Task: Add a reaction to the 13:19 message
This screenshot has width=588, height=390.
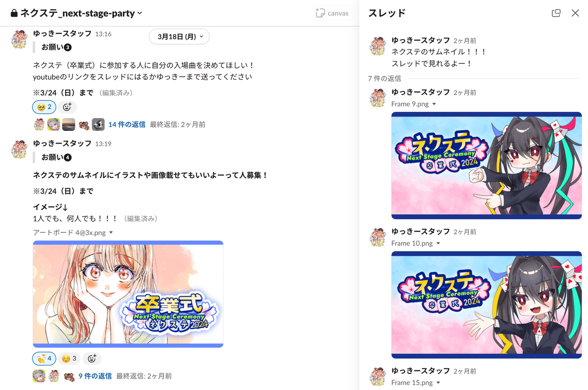Action: point(92,359)
